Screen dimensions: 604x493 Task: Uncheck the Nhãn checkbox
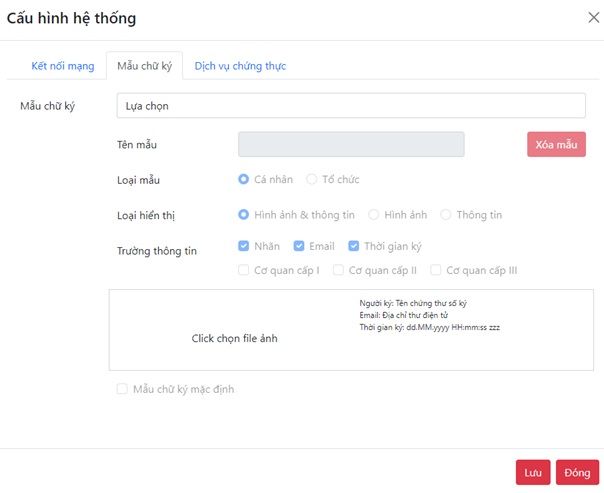click(243, 246)
